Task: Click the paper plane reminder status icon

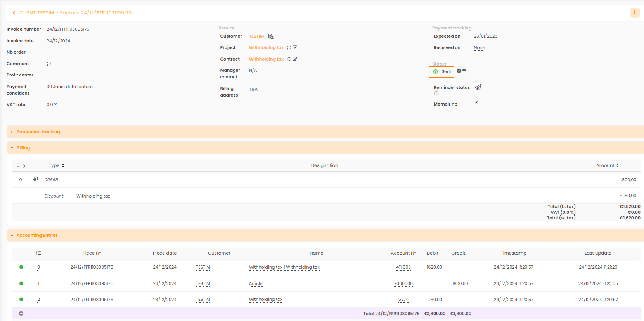Action: [x=478, y=87]
